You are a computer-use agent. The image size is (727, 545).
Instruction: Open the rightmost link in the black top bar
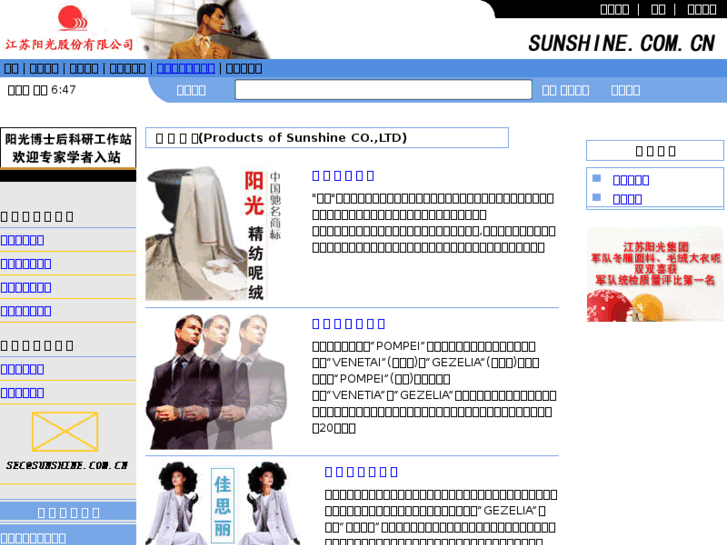[x=701, y=9]
